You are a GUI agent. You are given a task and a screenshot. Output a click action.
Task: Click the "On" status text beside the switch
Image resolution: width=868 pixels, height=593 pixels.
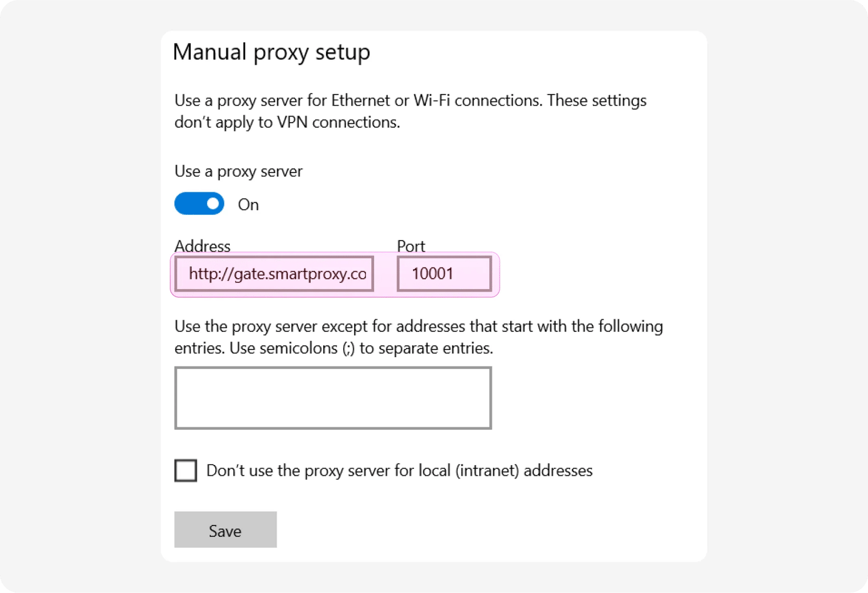[248, 205]
